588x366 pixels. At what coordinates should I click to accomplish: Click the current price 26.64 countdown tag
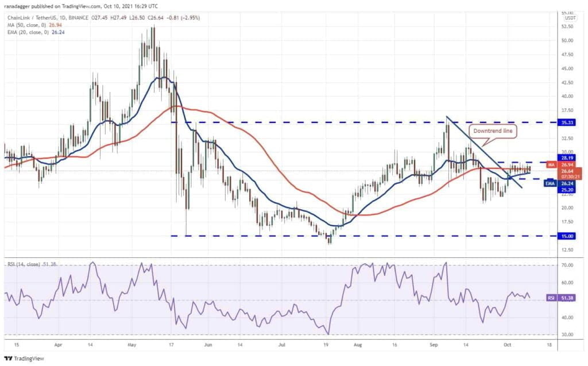click(x=570, y=174)
